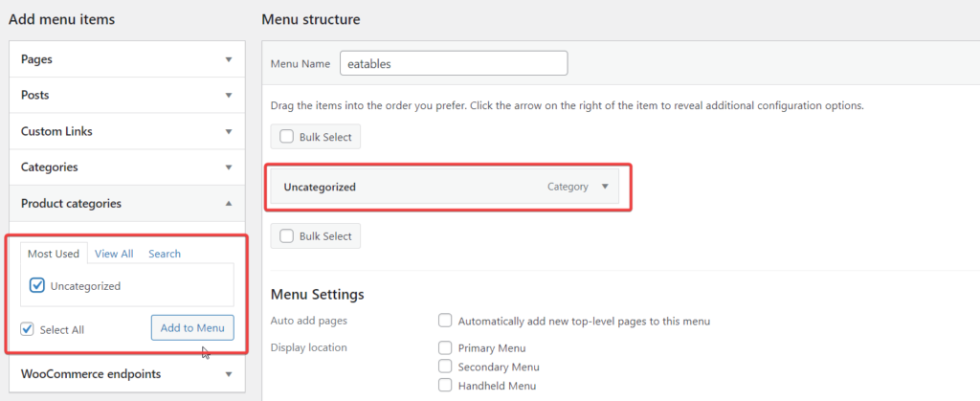980x401 pixels.
Task: Open the Search tab
Action: 165,254
